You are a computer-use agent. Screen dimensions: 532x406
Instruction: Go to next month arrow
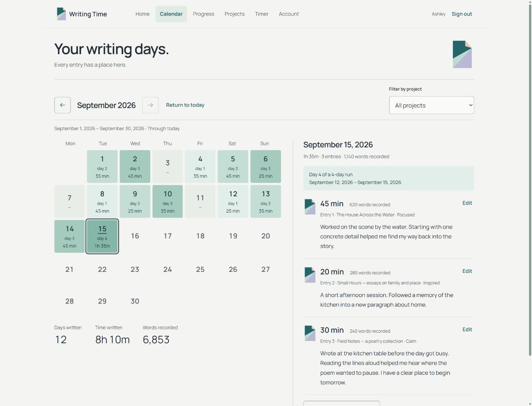pyautogui.click(x=150, y=105)
